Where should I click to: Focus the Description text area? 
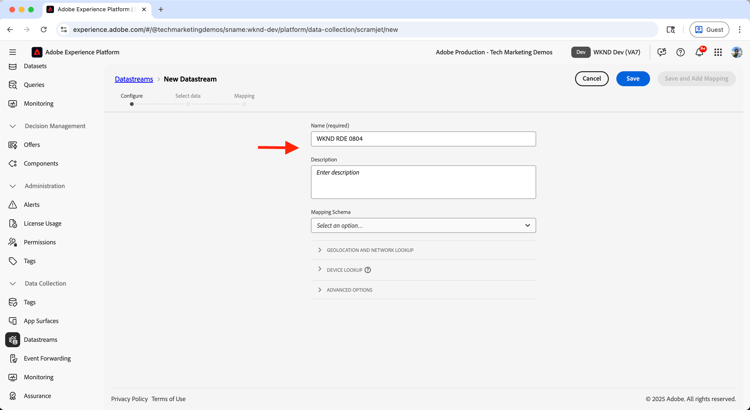[423, 182]
